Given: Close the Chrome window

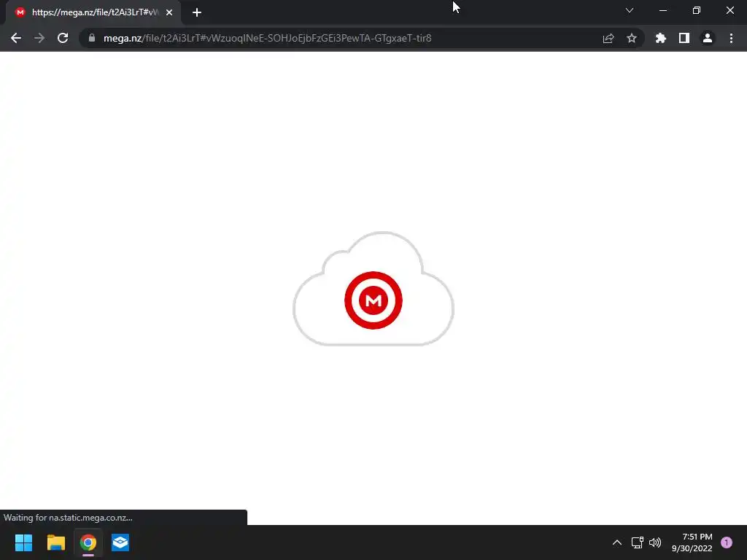Looking at the screenshot, I should pyautogui.click(x=729, y=10).
